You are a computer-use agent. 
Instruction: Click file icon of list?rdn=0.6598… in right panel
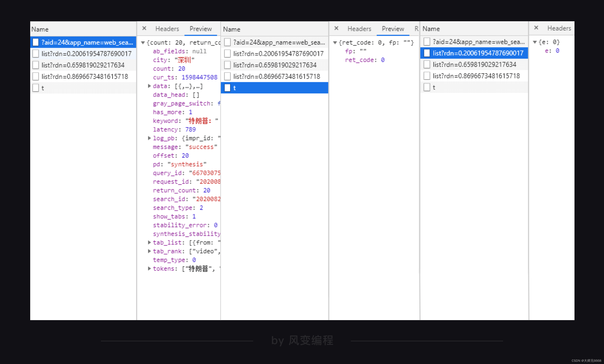click(427, 65)
